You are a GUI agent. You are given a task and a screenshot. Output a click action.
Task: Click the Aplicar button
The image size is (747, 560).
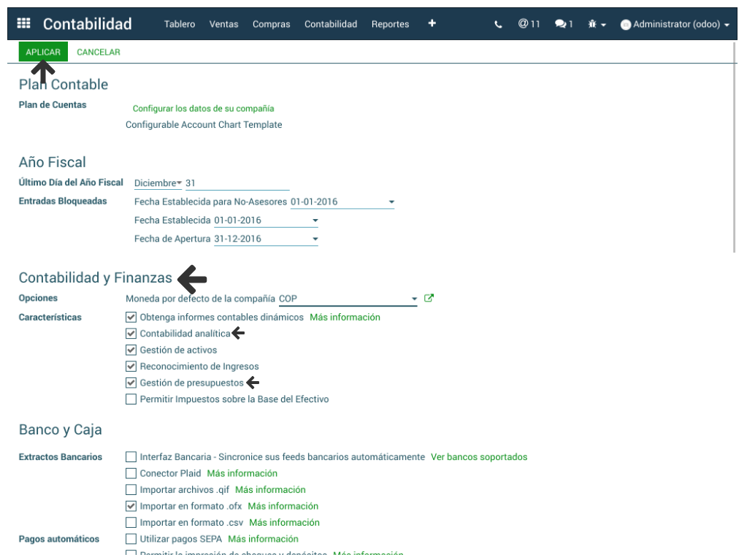43,52
